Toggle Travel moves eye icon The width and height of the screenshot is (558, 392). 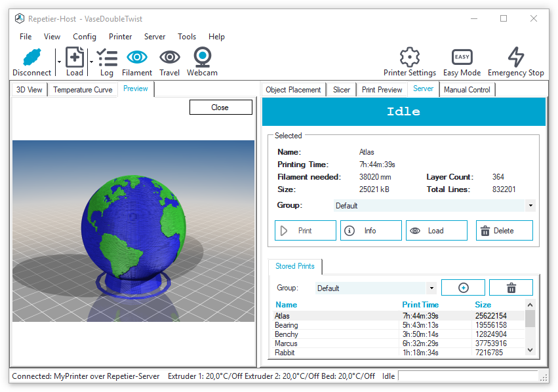tap(169, 57)
